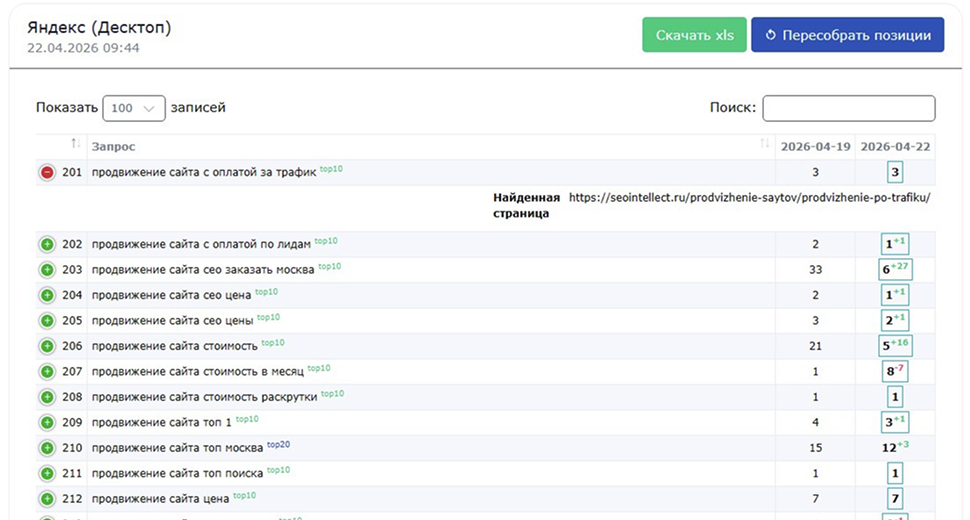Click the 2026-04-22 column header
The width and height of the screenshot is (970, 520).
pyautogui.click(x=895, y=147)
